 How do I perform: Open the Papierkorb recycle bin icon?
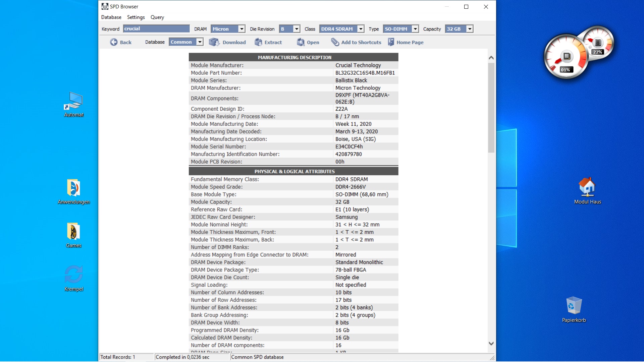point(574,306)
